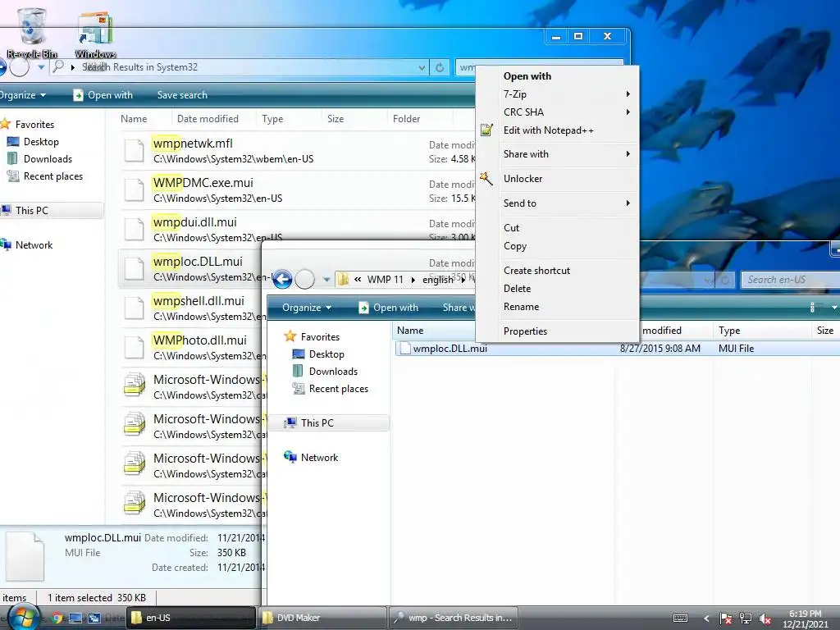Viewport: 840px width, 630px height.
Task: Click english breadcrumb segment
Action: 438,280
